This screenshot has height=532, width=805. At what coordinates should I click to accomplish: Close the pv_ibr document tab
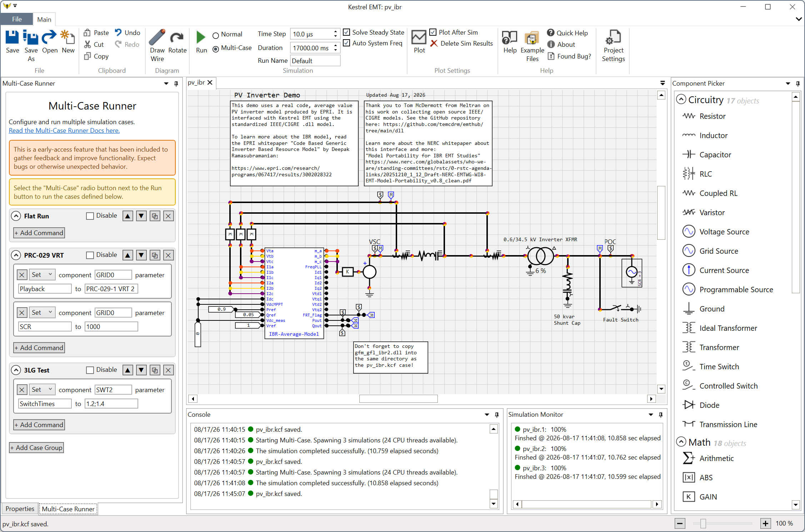(210, 82)
